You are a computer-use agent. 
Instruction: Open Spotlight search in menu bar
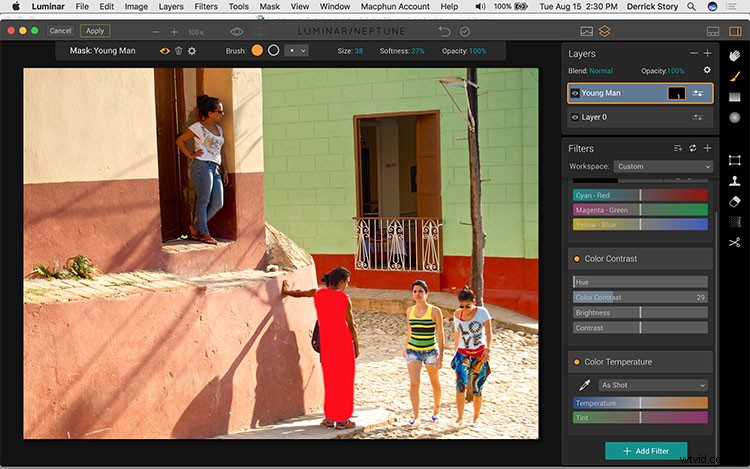[x=692, y=7]
